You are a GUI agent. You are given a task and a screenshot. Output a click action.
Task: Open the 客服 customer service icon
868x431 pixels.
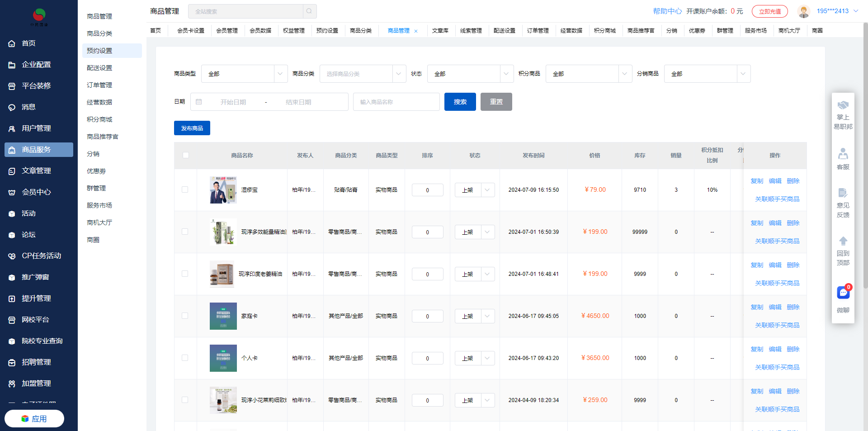[x=843, y=154]
